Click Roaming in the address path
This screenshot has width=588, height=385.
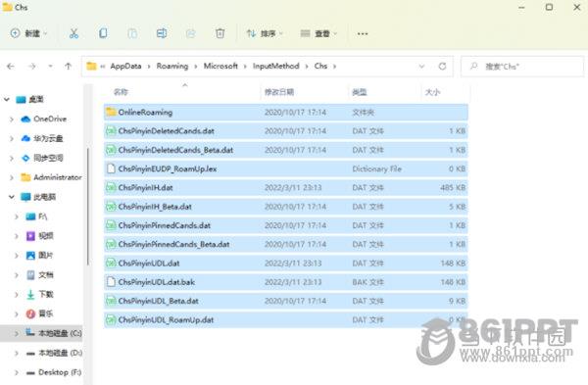coord(172,66)
